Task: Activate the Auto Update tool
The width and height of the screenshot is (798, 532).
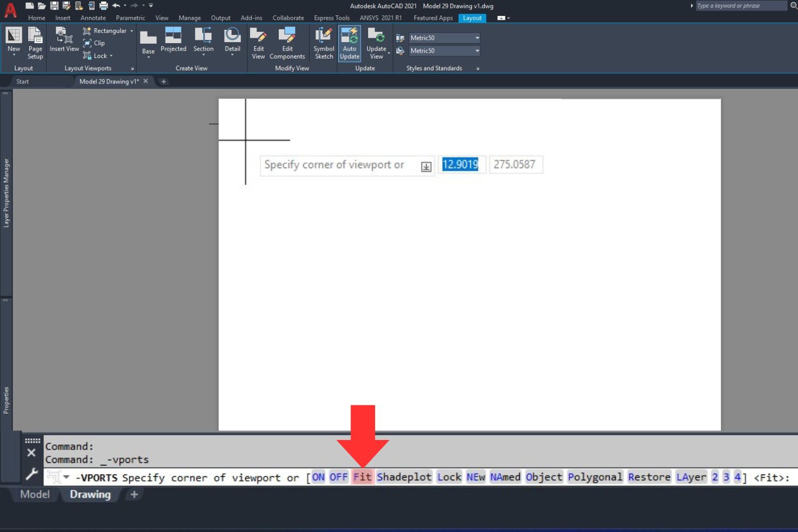Action: [x=350, y=43]
